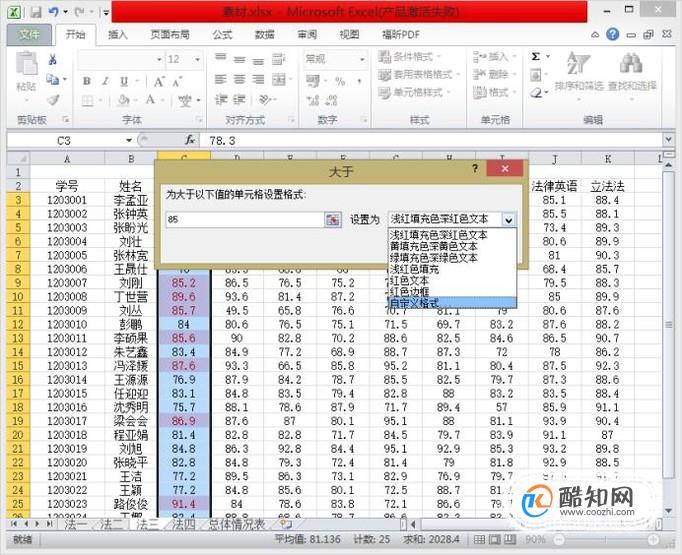Click the cell borders icon
This screenshot has width=682, height=555.
(x=87, y=100)
